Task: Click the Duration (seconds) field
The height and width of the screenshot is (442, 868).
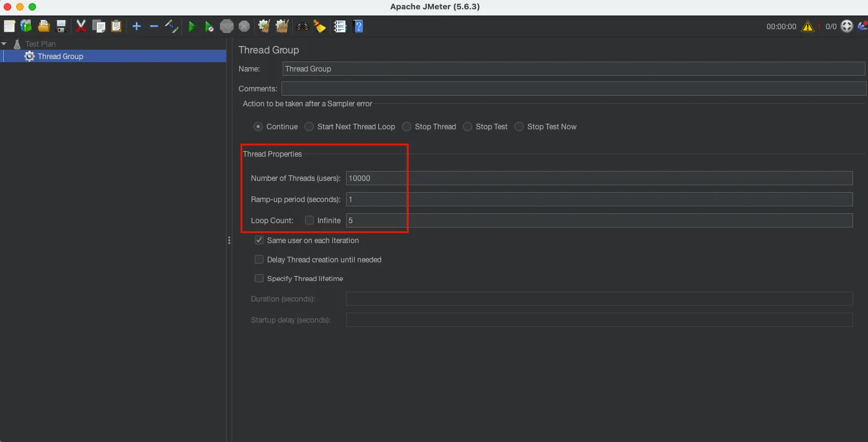Action: 599,298
